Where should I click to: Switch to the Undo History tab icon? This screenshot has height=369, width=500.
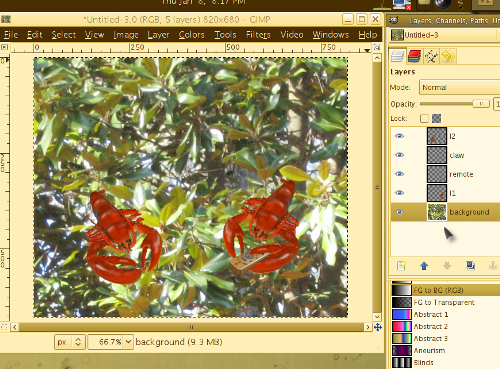click(448, 56)
